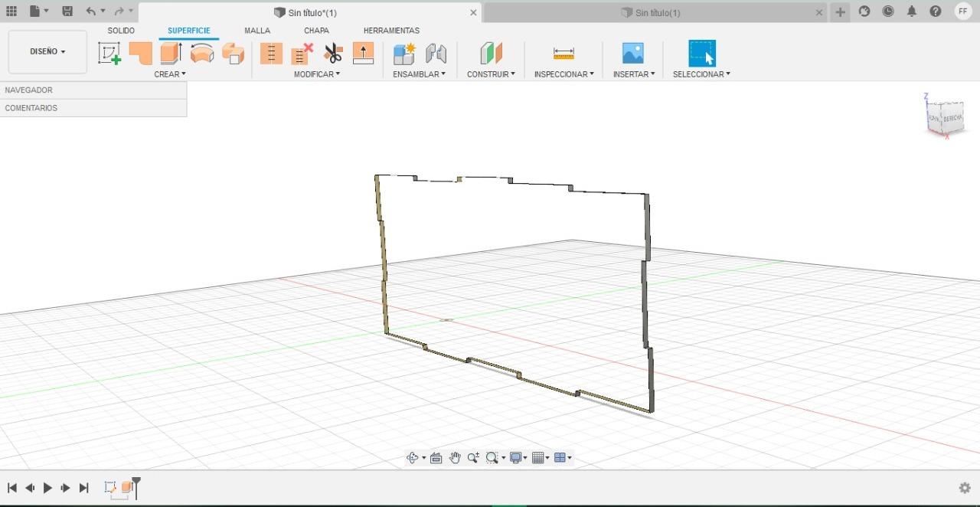Image resolution: width=980 pixels, height=507 pixels.
Task: Expand the CONSTRUIR menu
Action: click(491, 74)
